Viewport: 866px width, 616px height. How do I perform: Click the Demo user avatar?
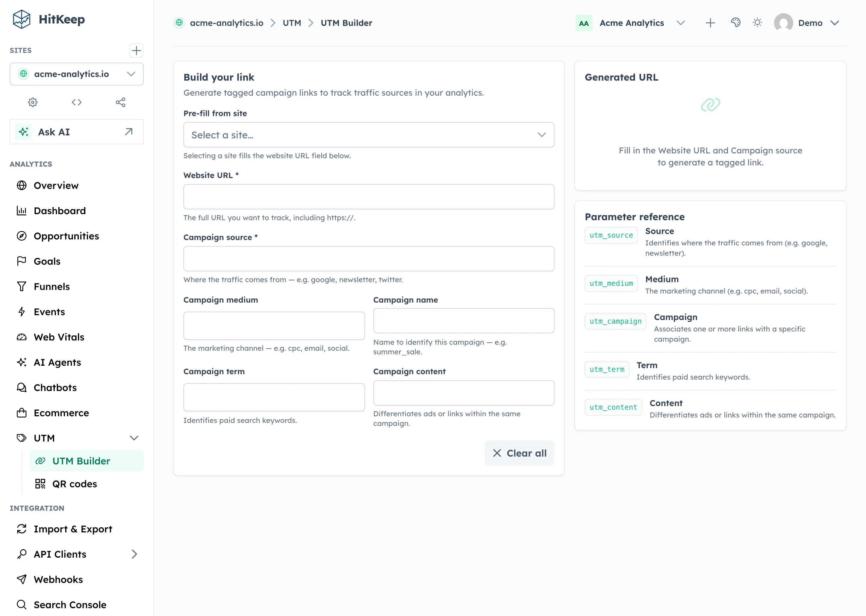(783, 23)
